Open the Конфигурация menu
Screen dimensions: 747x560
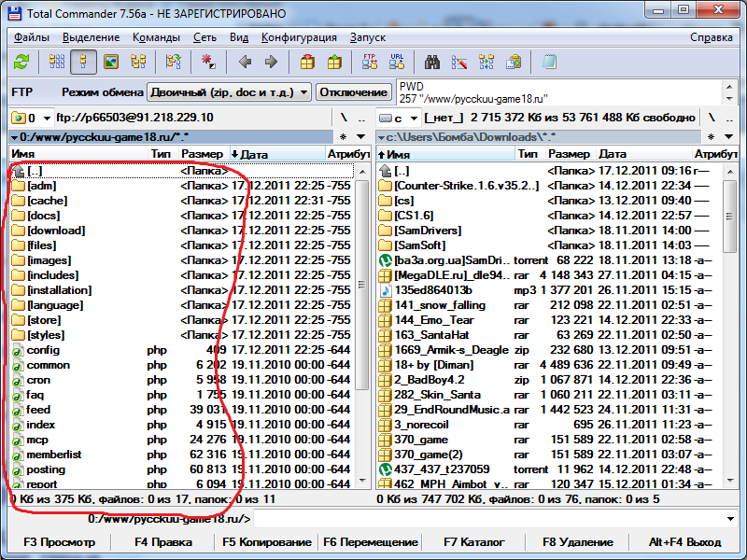[299, 37]
